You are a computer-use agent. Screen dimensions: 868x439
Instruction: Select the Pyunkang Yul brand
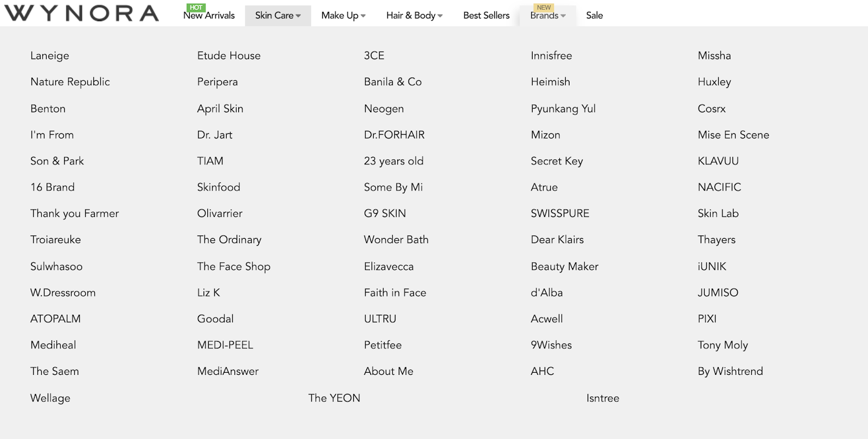pyautogui.click(x=563, y=109)
